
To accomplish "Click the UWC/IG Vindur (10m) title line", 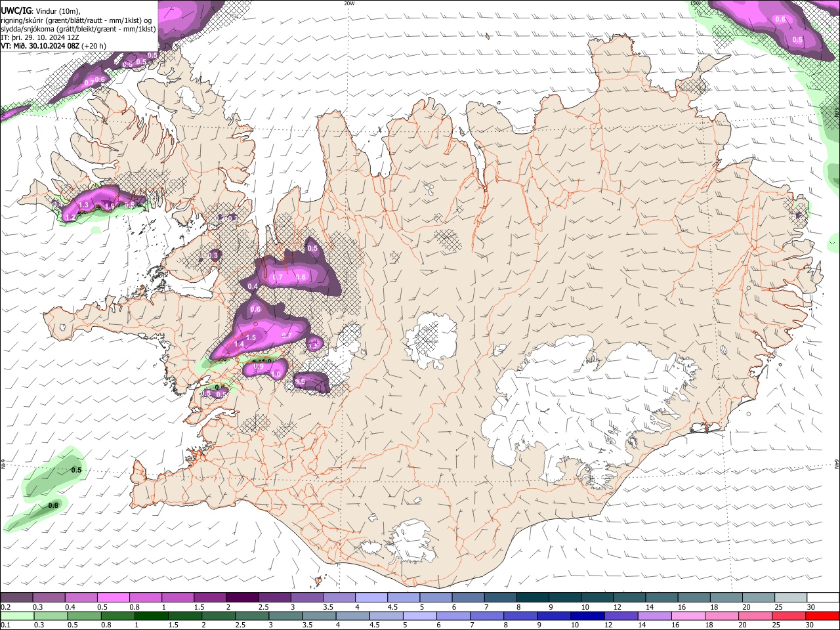I will pos(41,11).
